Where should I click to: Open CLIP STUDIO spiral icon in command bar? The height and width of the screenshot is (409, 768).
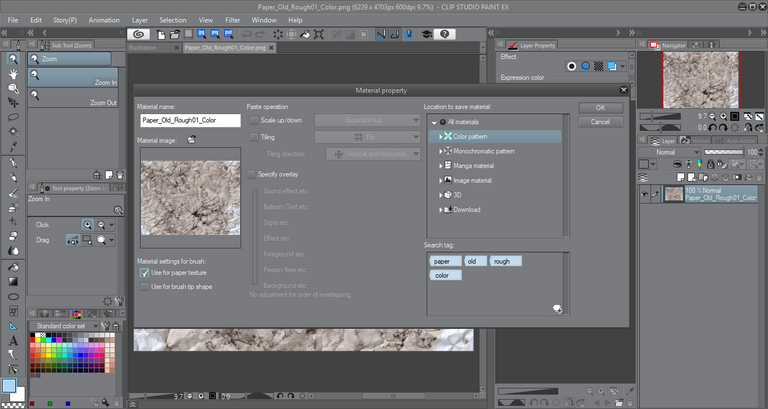pyautogui.click(x=139, y=34)
